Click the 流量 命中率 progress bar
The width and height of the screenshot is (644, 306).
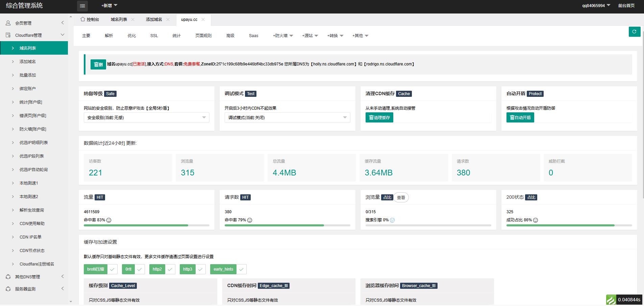click(x=146, y=225)
